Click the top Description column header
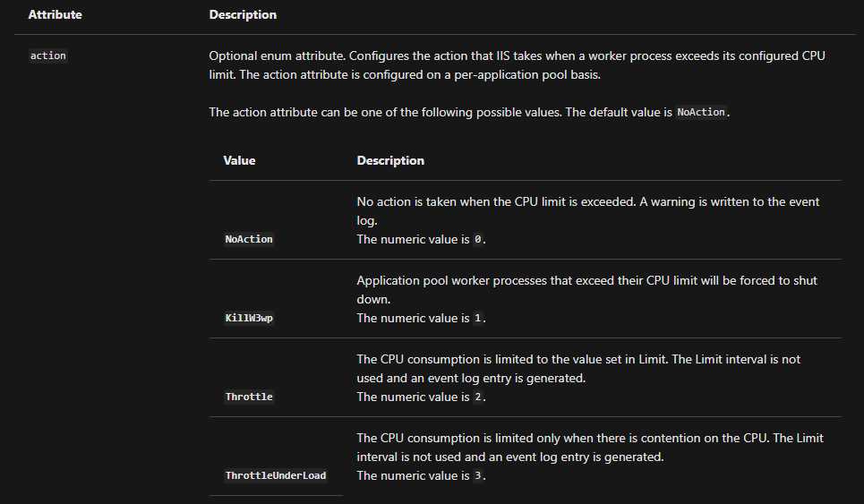Image resolution: width=864 pixels, height=504 pixels. (243, 15)
